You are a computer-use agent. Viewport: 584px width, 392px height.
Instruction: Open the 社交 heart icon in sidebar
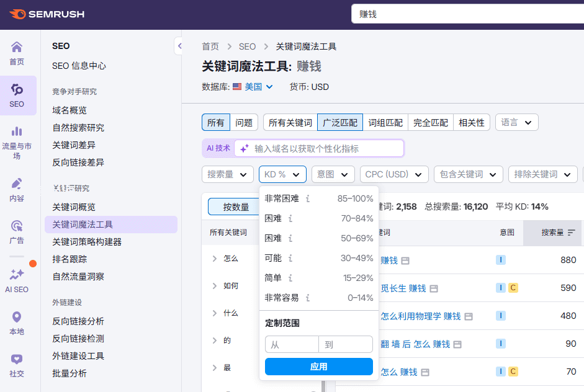(x=17, y=360)
